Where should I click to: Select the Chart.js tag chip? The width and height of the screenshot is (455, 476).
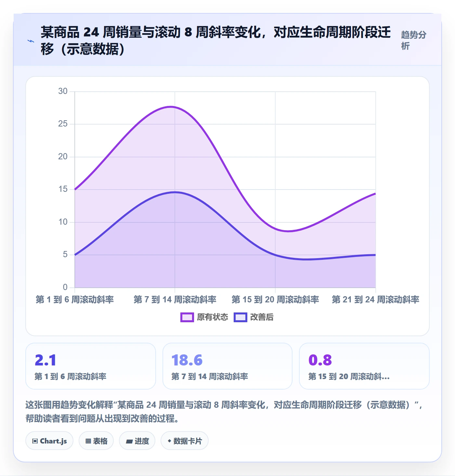[49, 441]
